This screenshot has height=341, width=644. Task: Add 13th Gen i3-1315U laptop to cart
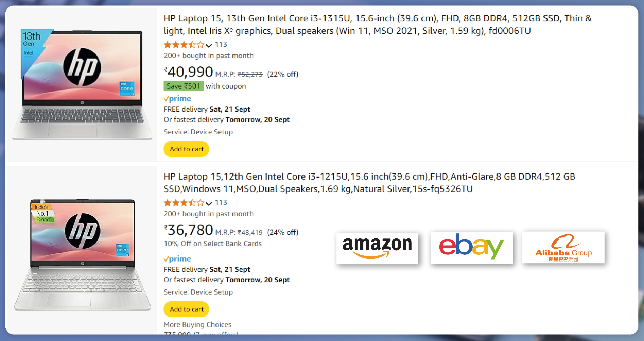pyautogui.click(x=186, y=149)
